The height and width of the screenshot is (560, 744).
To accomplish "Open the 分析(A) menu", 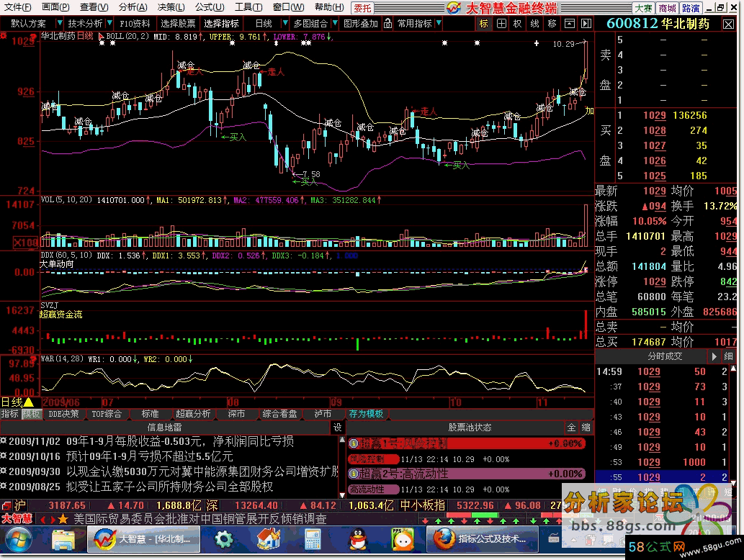I will click(133, 7).
